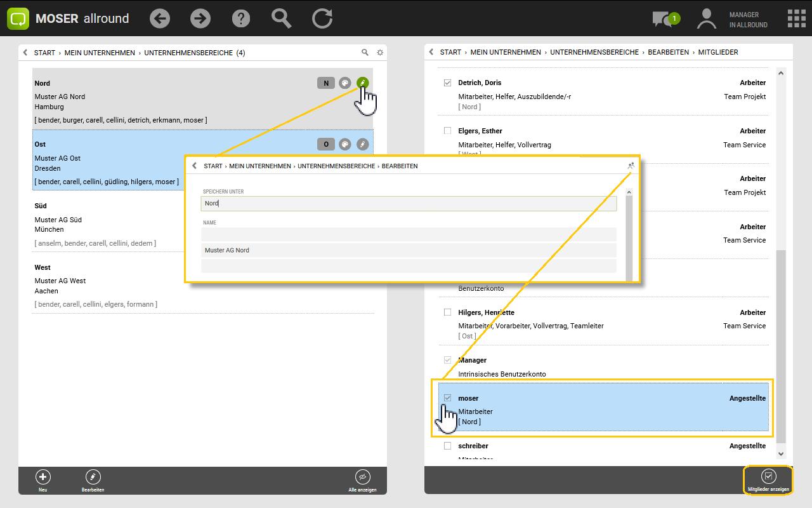Click back chevron in right panel breadcrumb
This screenshot has width=812, height=508.
431,52
